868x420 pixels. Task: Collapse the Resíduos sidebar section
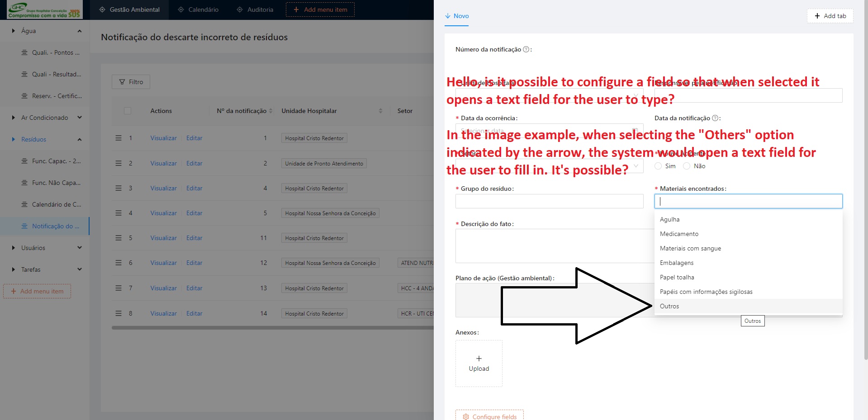pyautogui.click(x=80, y=139)
